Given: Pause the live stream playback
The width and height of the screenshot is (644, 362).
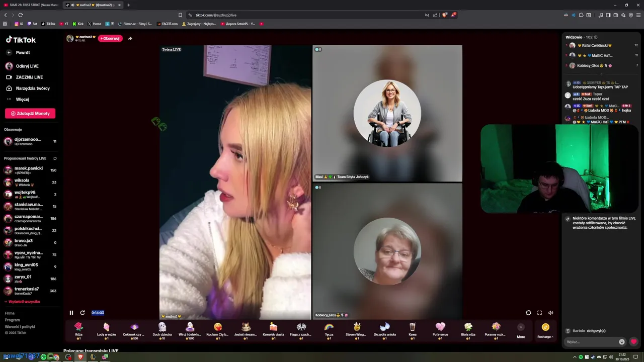Looking at the screenshot, I should (x=71, y=313).
